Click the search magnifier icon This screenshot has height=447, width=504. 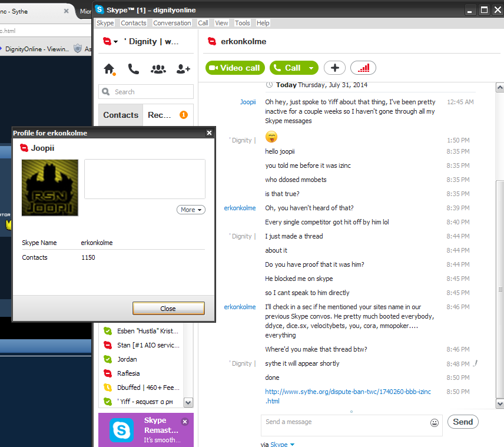click(106, 92)
